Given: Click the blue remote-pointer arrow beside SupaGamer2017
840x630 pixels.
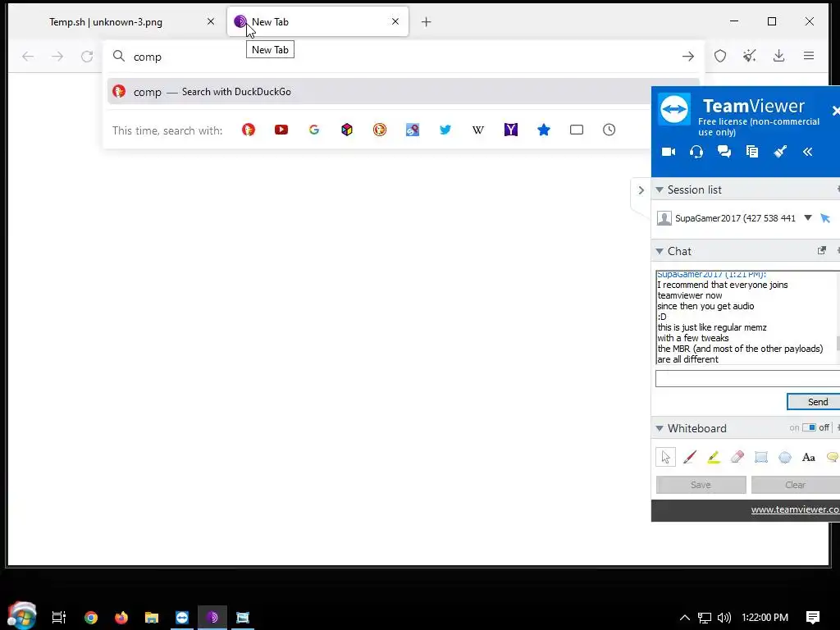Looking at the screenshot, I should (x=825, y=218).
